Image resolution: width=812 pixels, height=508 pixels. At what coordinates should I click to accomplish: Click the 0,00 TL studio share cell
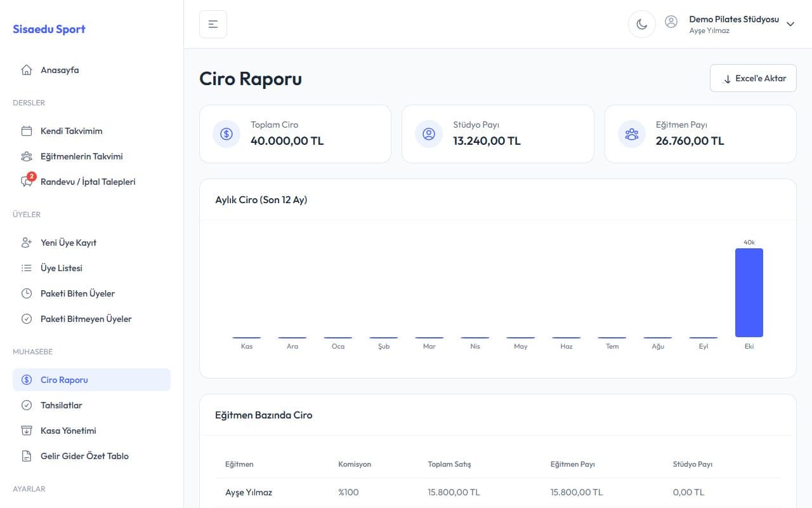688,492
